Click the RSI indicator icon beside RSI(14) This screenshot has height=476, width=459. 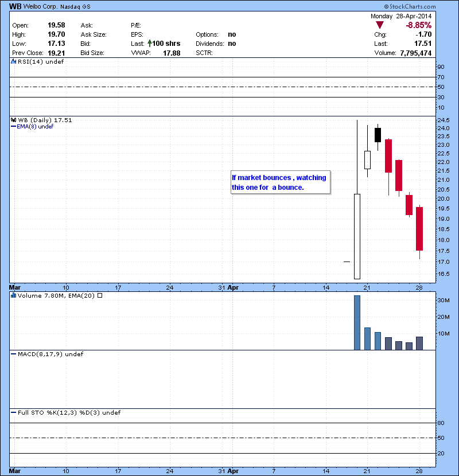tap(13, 61)
